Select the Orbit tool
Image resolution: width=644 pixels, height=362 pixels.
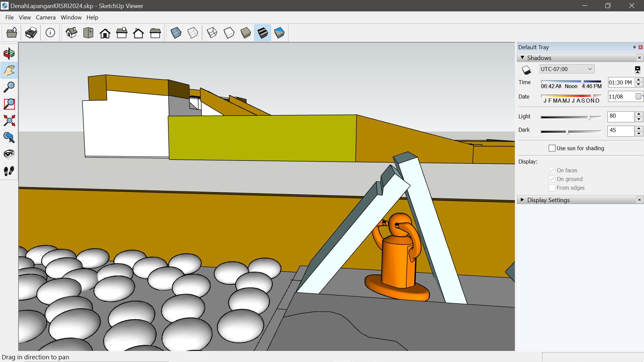tap(9, 54)
